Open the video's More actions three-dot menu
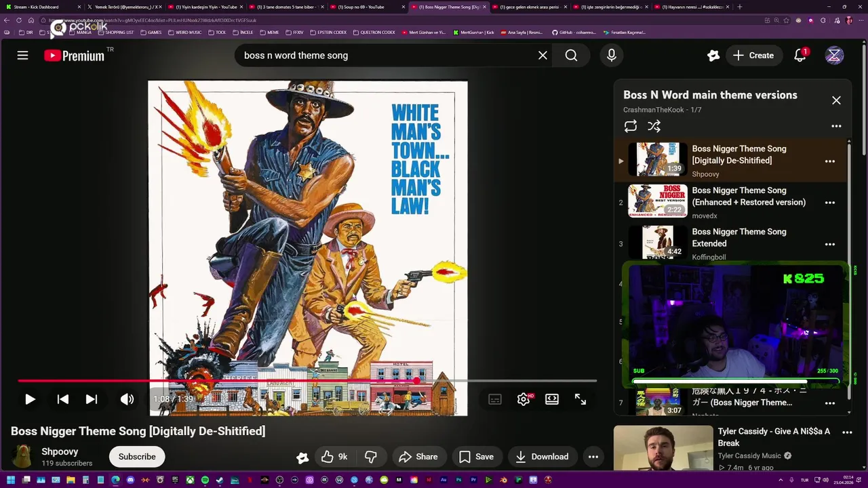The height and width of the screenshot is (488, 868). pyautogui.click(x=593, y=457)
